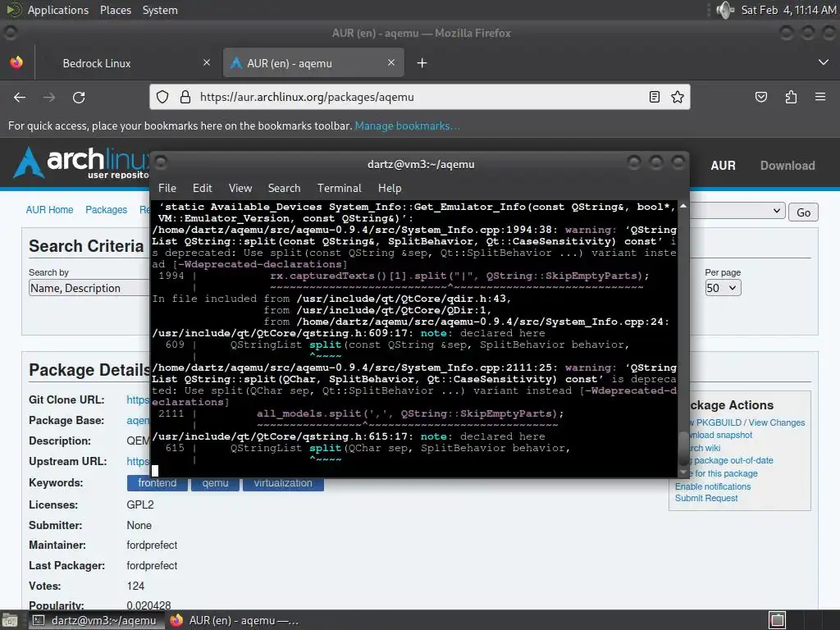The image size is (840, 630).
Task: Switch to dartz@vm3:~/aqemu taskbar item
Action: pyautogui.click(x=95, y=620)
